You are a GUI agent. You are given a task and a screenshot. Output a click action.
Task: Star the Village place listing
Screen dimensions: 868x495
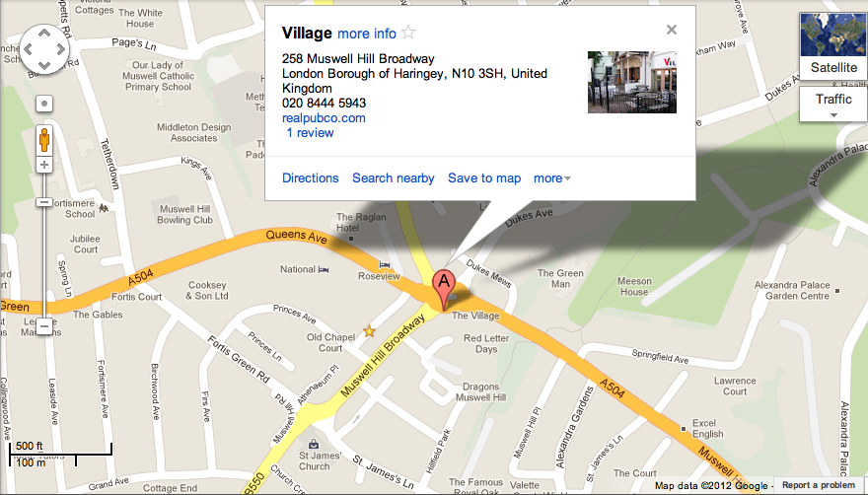tap(408, 33)
